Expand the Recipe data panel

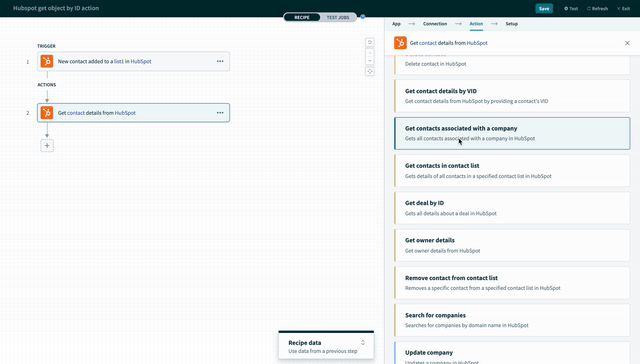[x=363, y=343]
